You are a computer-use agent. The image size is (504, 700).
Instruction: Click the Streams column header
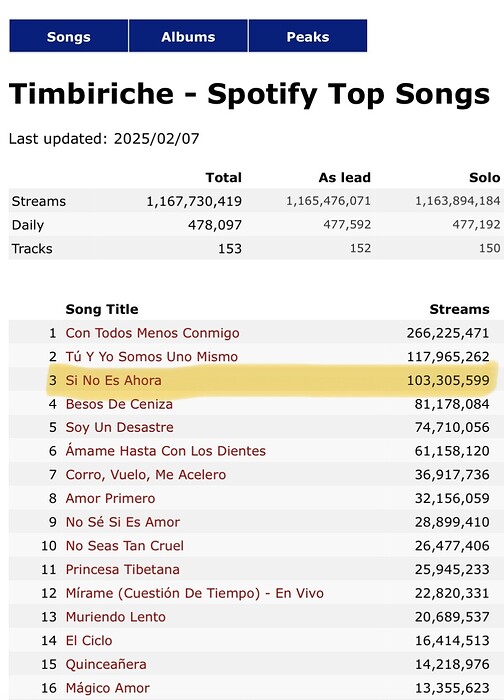459,309
